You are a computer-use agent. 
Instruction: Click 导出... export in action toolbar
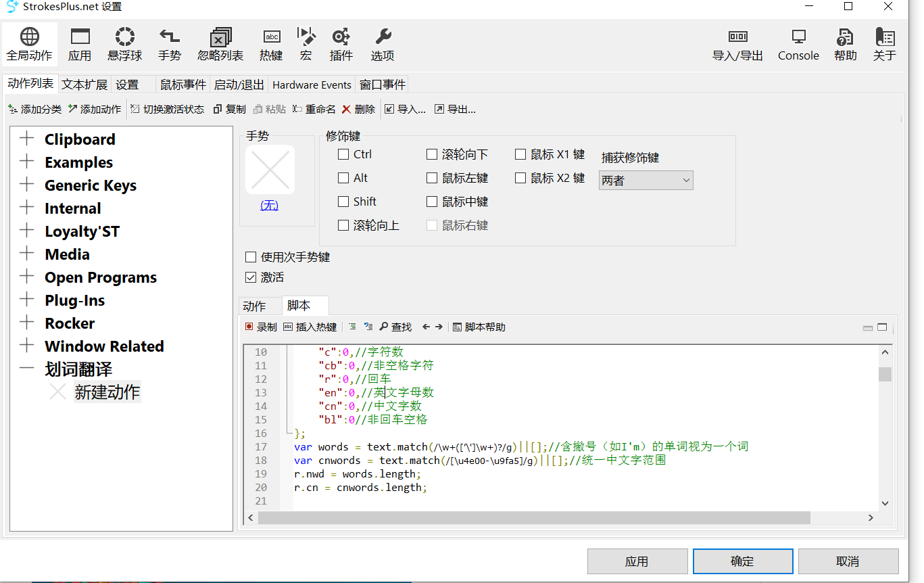coord(455,109)
